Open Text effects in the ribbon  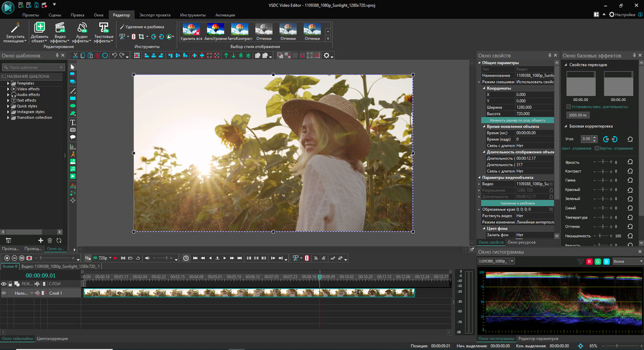tap(104, 32)
